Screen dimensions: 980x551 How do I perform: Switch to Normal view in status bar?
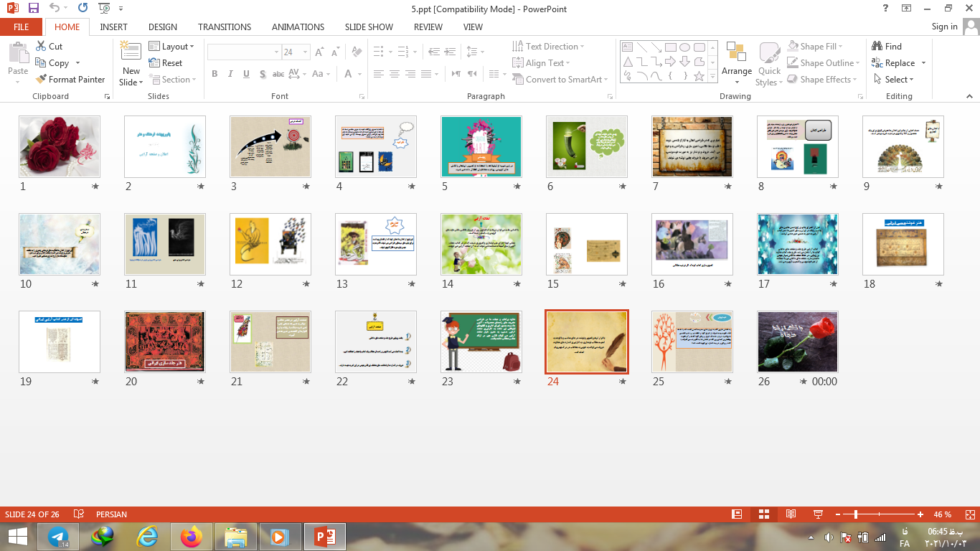(737, 514)
